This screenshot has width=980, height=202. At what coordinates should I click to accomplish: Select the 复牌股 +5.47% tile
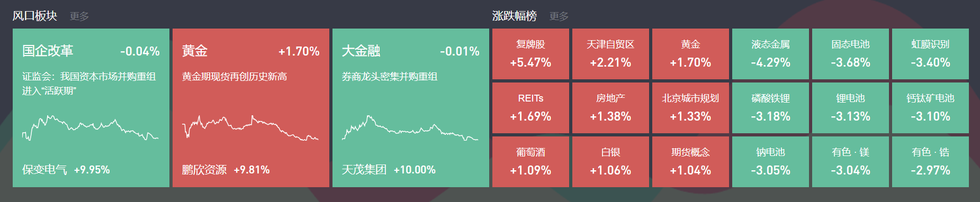click(x=531, y=54)
